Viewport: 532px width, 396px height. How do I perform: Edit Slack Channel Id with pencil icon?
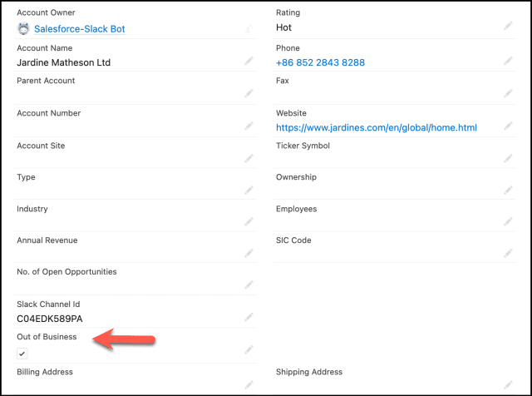[x=249, y=317]
